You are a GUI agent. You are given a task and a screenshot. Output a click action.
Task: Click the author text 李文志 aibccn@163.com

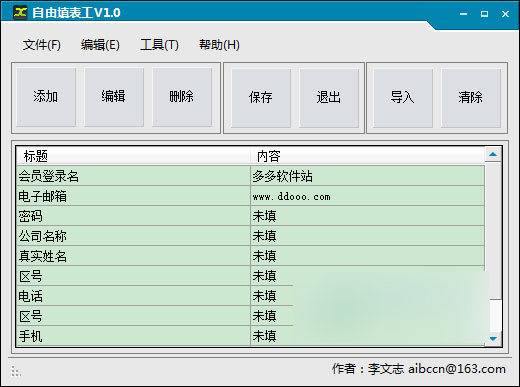(x=437, y=369)
